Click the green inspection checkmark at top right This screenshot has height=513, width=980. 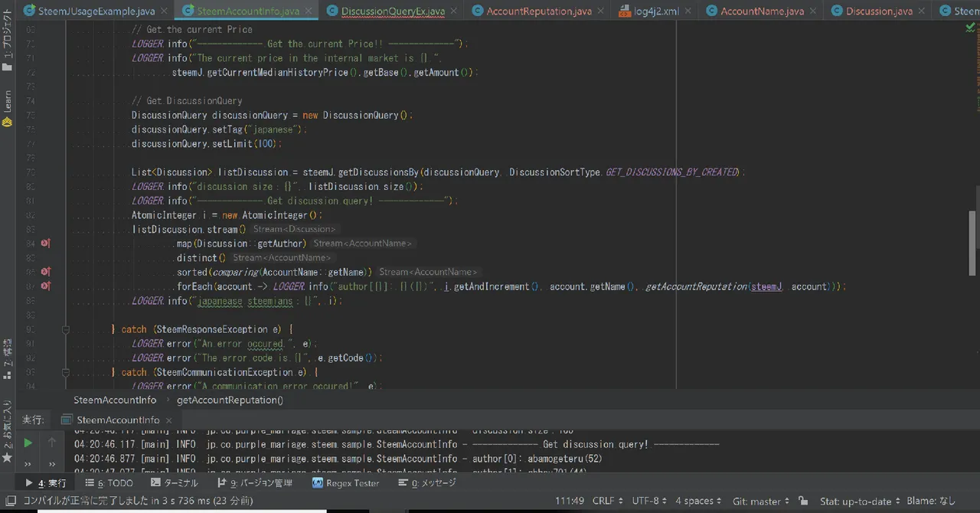pyautogui.click(x=971, y=27)
